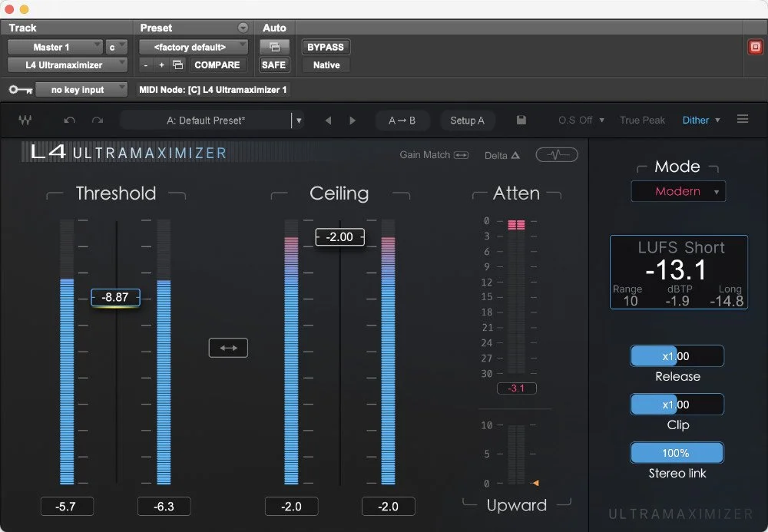Adjust the Release x1.00 slider

pos(677,355)
